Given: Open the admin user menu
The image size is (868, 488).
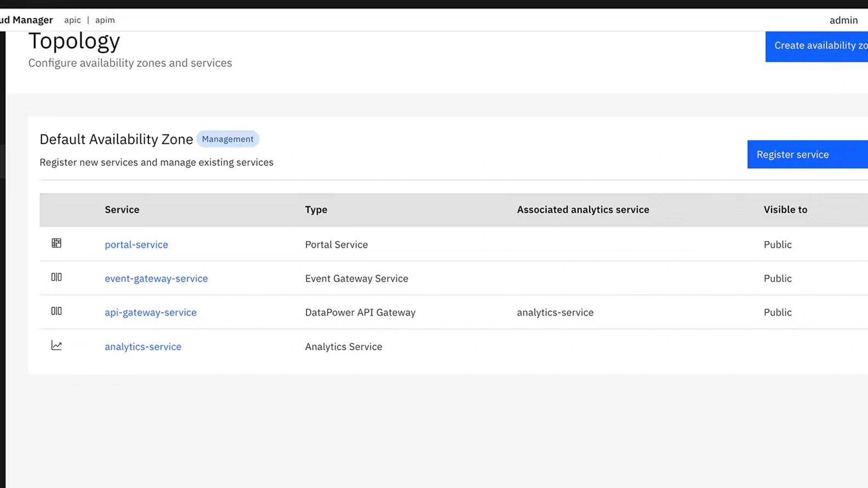Looking at the screenshot, I should [x=843, y=20].
